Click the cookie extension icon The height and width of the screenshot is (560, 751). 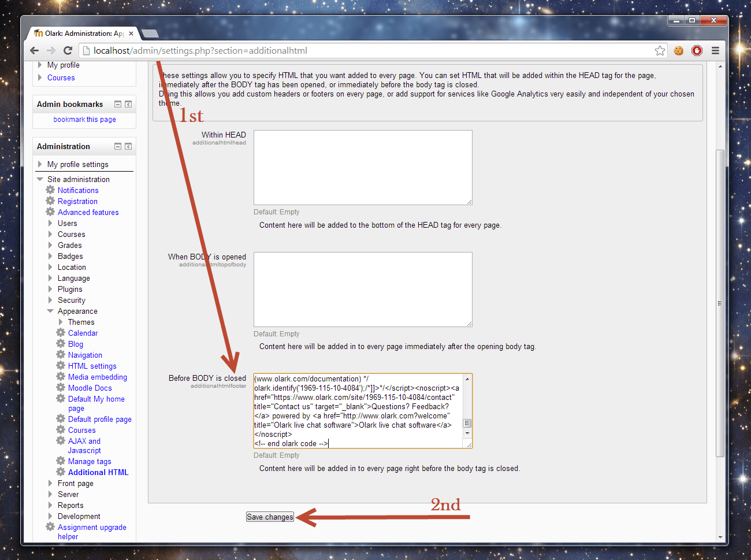coord(679,51)
